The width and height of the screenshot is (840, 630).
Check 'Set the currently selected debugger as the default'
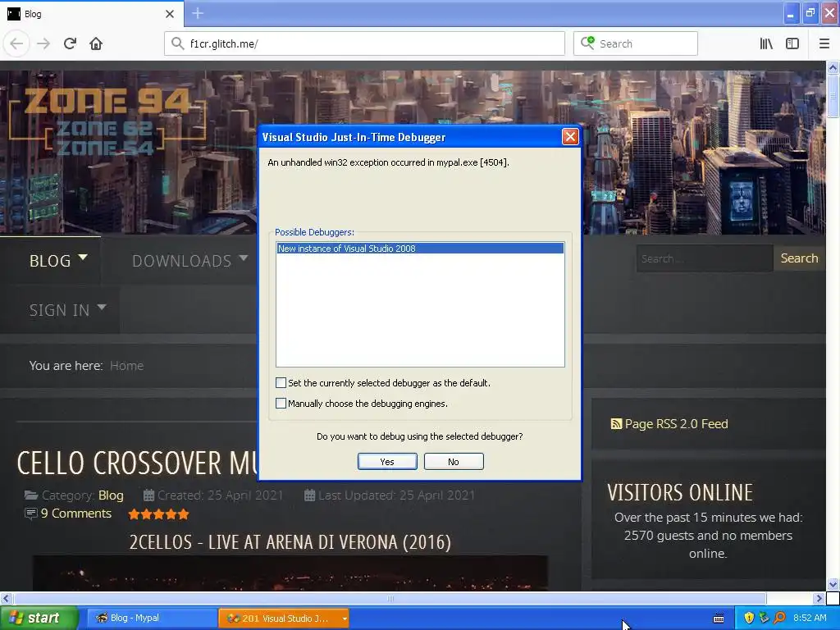pyautogui.click(x=281, y=382)
